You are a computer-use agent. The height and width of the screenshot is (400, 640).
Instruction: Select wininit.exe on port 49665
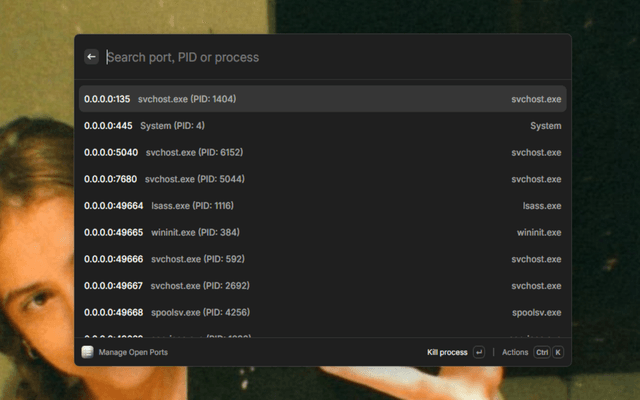pyautogui.click(x=322, y=232)
